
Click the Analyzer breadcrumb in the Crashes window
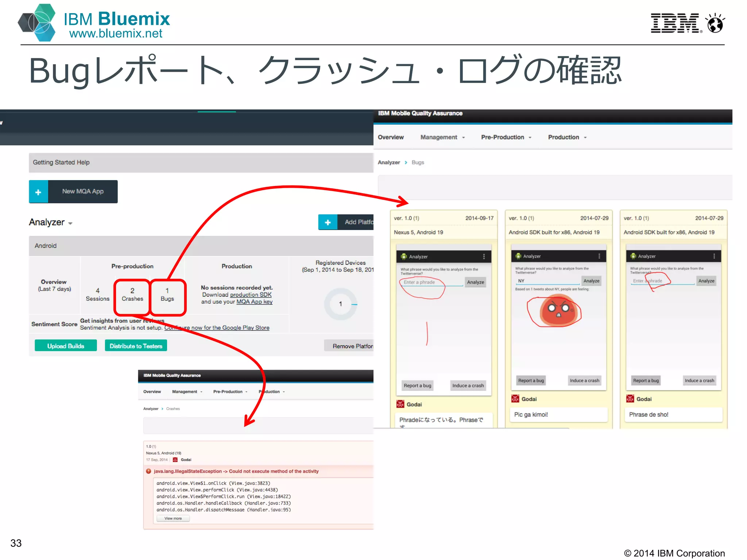coord(151,409)
